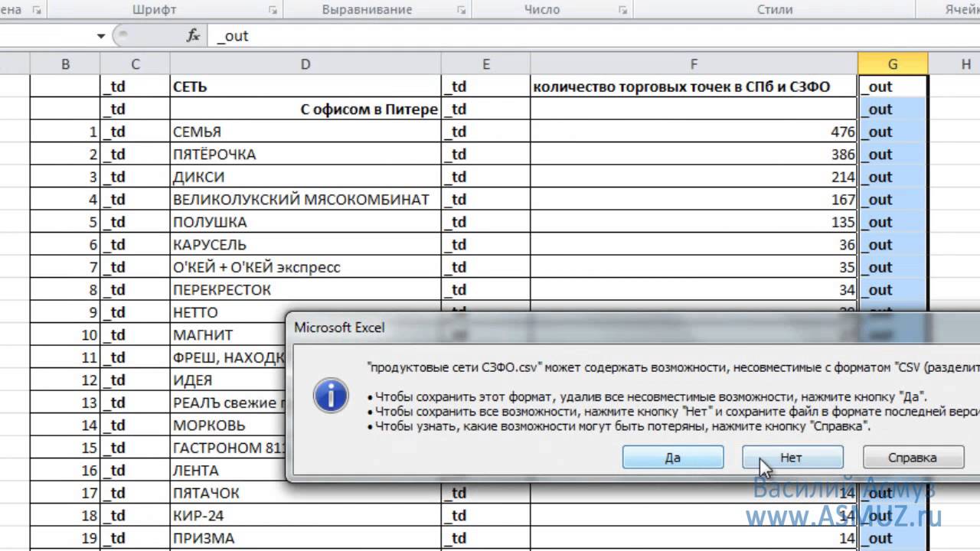Select the ПЕРЕКРЕСТОК cell
This screenshot has width=980, height=551.
(x=305, y=290)
